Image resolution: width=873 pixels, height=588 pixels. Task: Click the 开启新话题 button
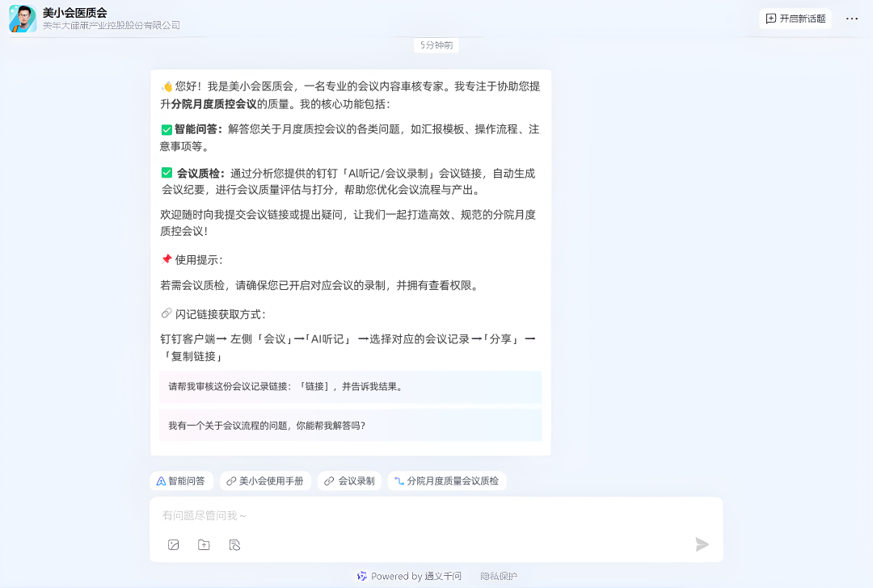[795, 19]
